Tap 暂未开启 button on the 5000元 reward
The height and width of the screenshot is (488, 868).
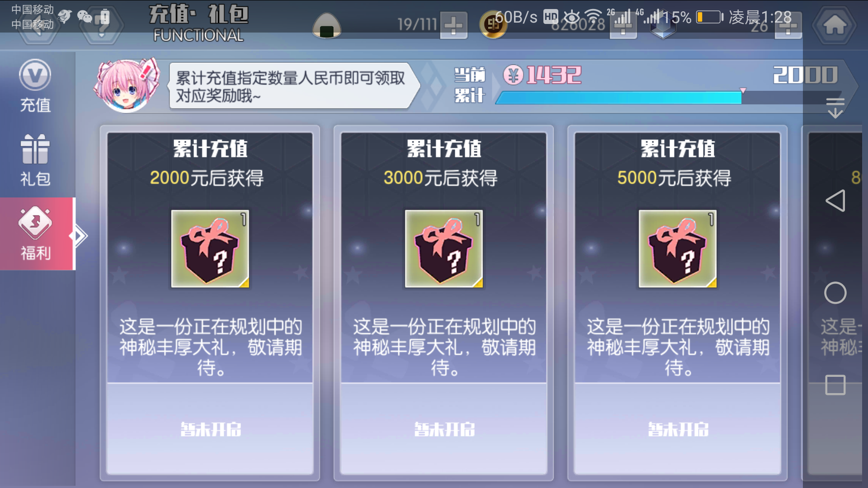[x=678, y=429]
